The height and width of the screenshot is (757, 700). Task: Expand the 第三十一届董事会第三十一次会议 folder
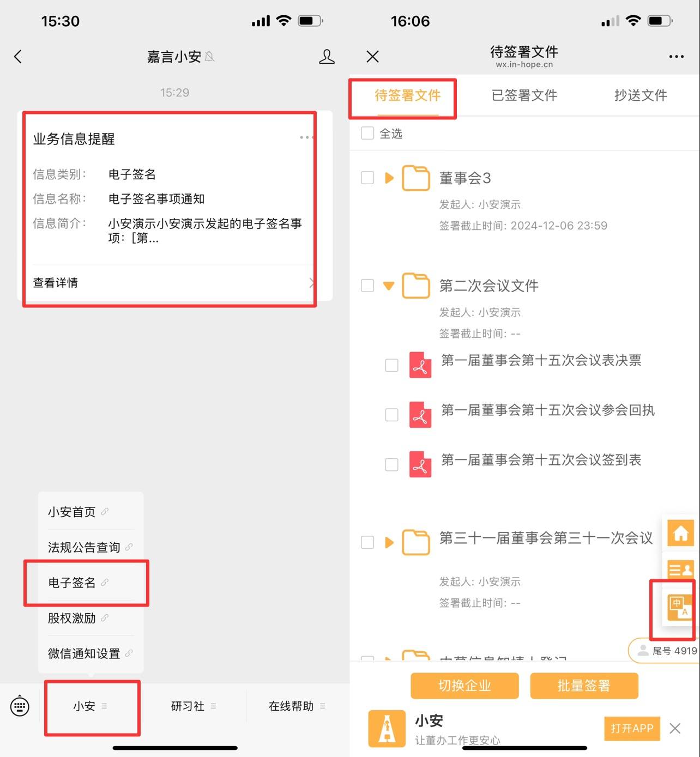[389, 542]
